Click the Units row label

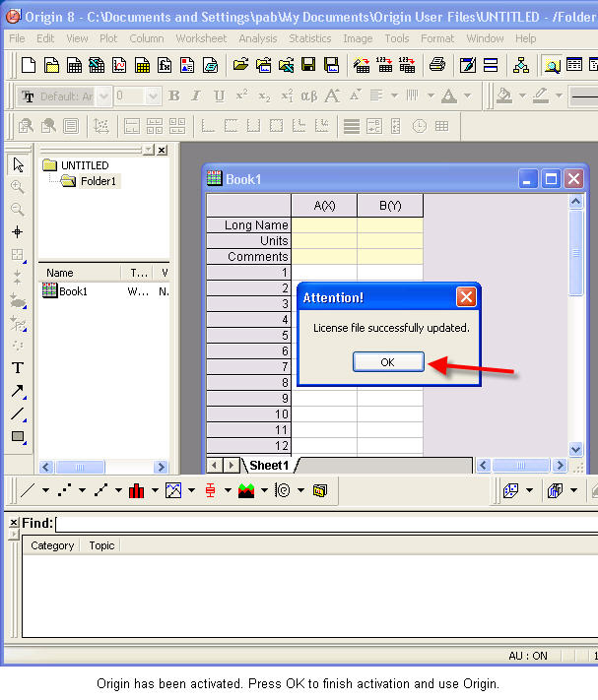[x=249, y=241]
